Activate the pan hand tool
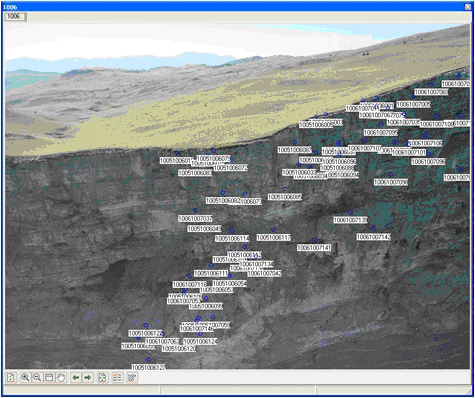 click(x=61, y=378)
